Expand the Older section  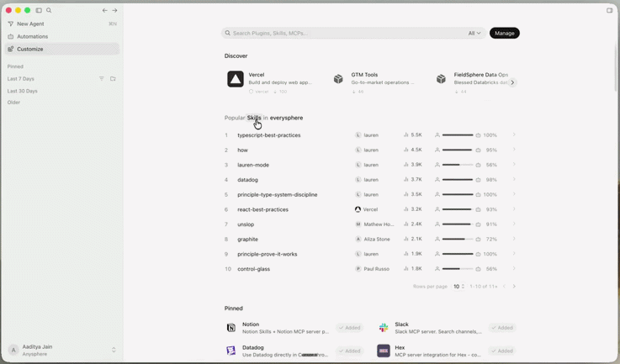(x=13, y=103)
